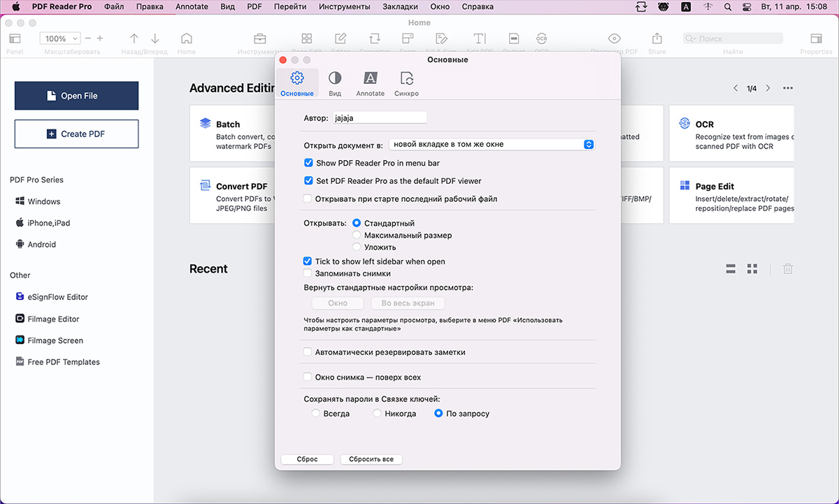This screenshot has height=504, width=839.
Task: Click the Properties toolbar icon
Action: coord(816,38)
